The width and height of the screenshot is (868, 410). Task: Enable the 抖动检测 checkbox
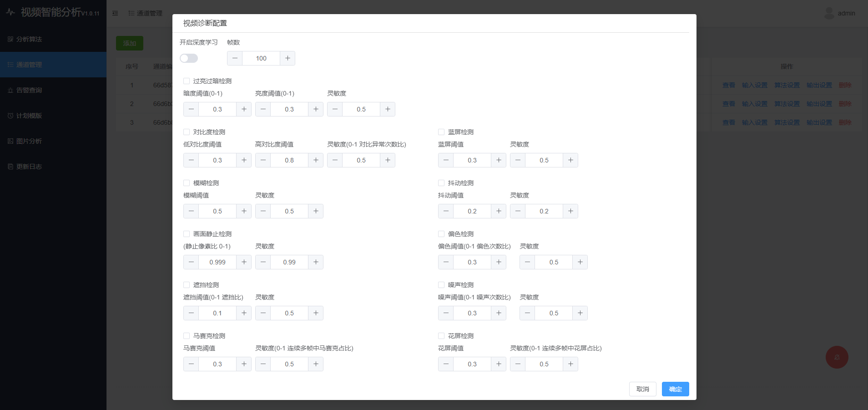click(x=441, y=183)
